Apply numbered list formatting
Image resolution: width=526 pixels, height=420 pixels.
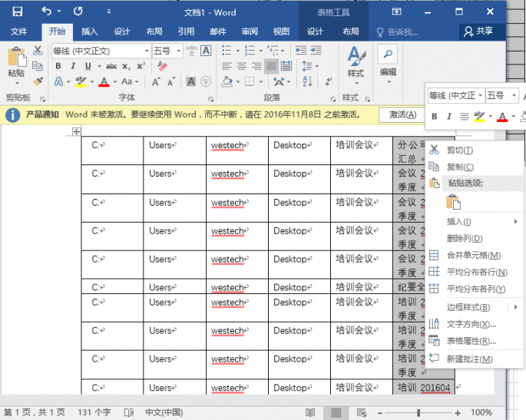(x=250, y=51)
